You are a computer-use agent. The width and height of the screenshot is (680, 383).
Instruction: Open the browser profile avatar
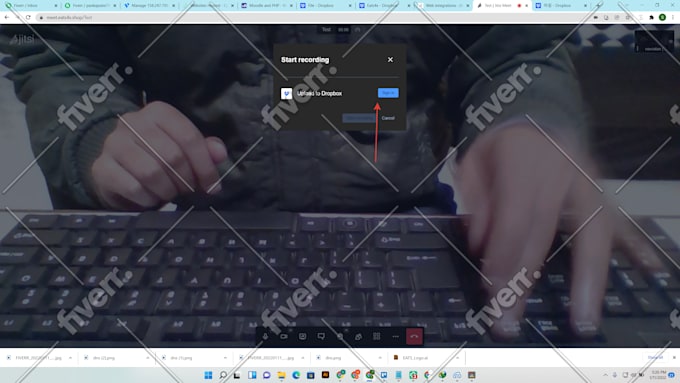(662, 17)
